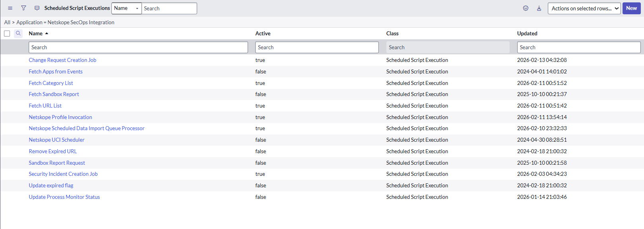Image resolution: width=644 pixels, height=229 pixels.
Task: Click the New button
Action: [x=631, y=8]
